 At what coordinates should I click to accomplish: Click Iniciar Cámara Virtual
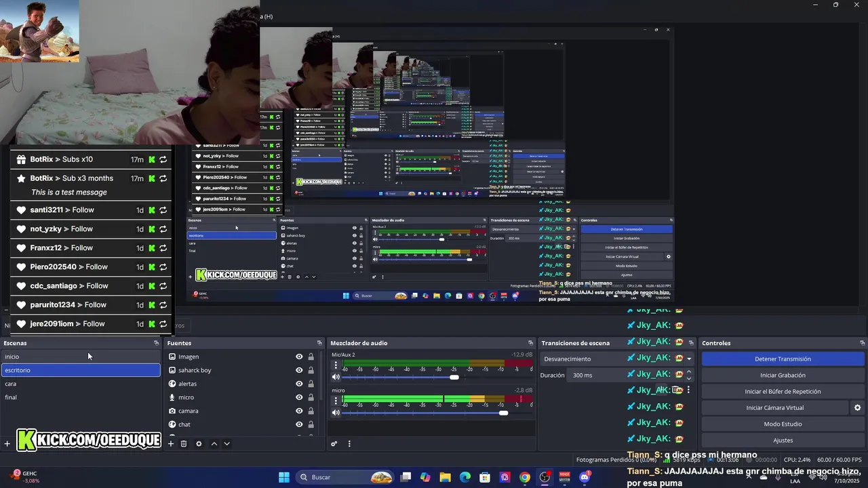click(x=774, y=407)
